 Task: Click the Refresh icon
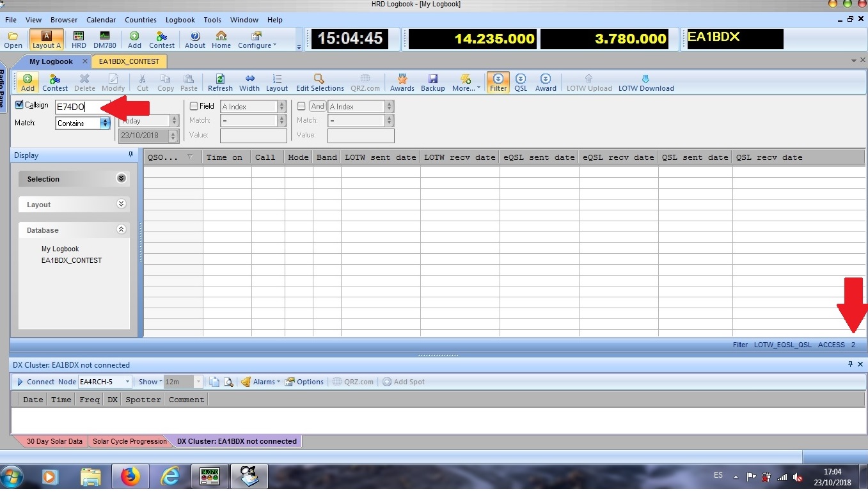[220, 83]
